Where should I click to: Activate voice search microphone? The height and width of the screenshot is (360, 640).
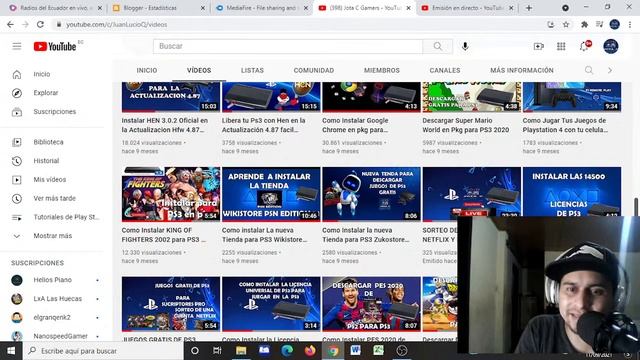click(x=465, y=46)
